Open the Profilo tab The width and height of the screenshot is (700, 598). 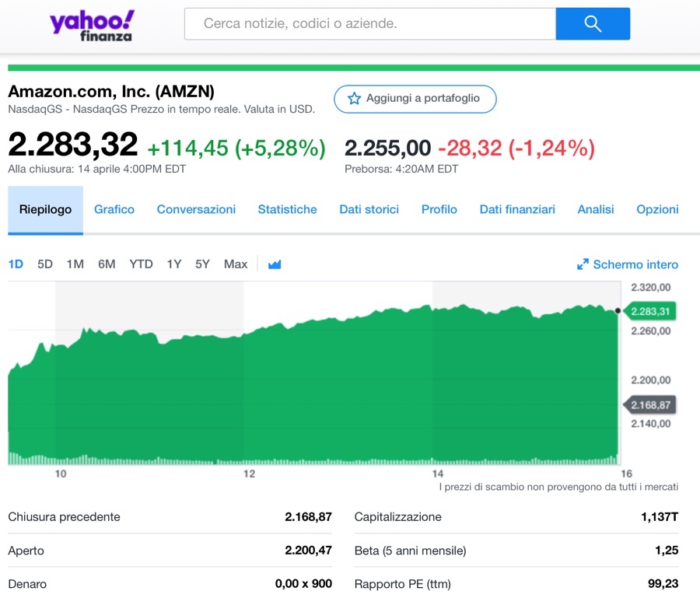pos(439,210)
